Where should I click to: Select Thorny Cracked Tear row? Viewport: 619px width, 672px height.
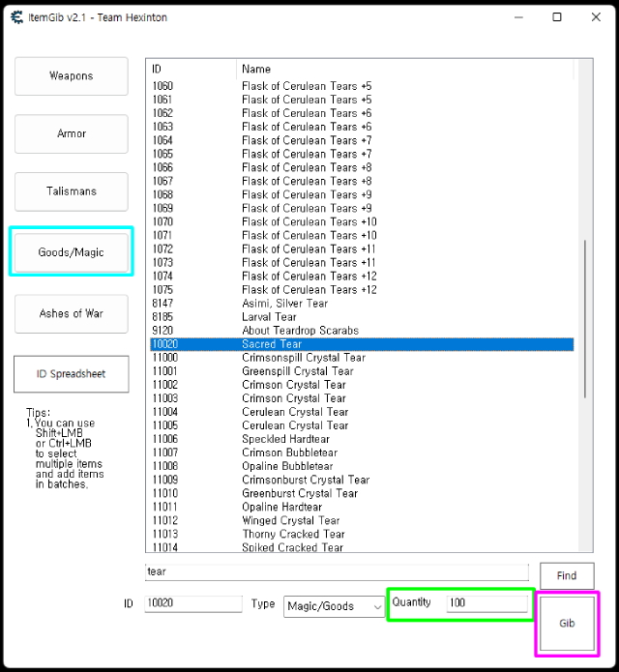[x=362, y=534]
